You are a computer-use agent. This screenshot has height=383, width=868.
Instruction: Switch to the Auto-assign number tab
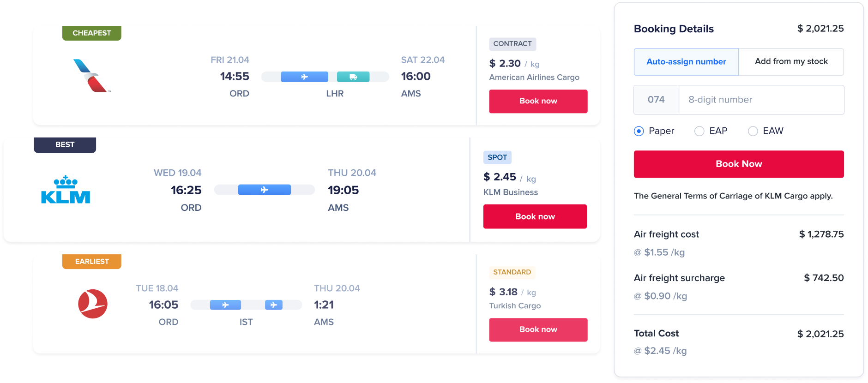click(x=686, y=61)
